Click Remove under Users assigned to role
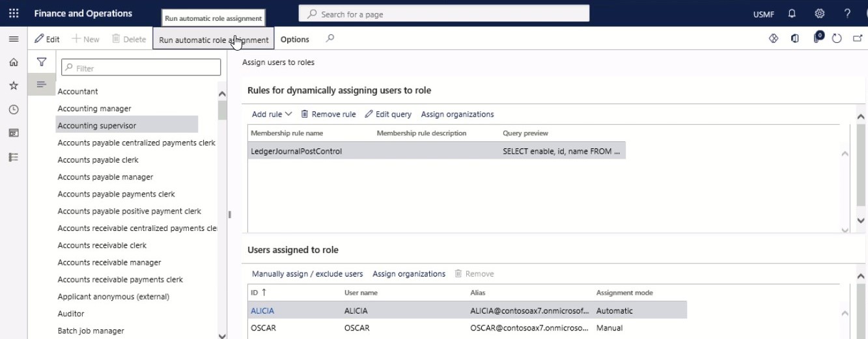Image resolution: width=868 pixels, height=339 pixels. 474,274
